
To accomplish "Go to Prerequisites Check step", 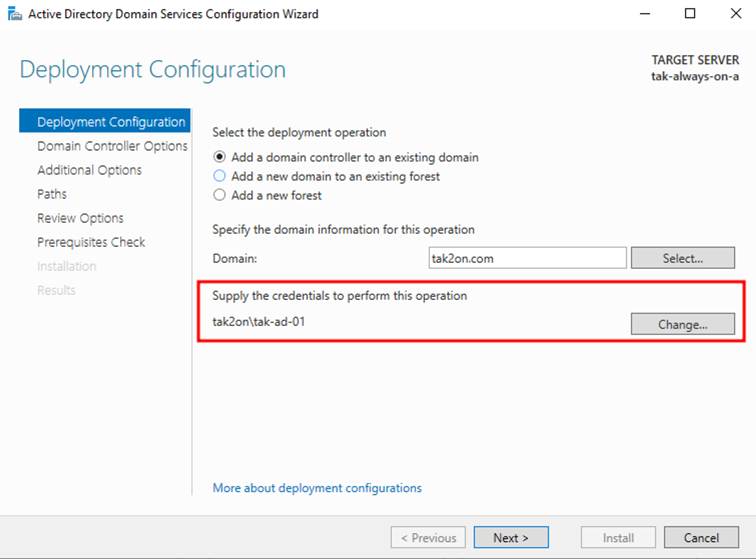I will [91, 242].
